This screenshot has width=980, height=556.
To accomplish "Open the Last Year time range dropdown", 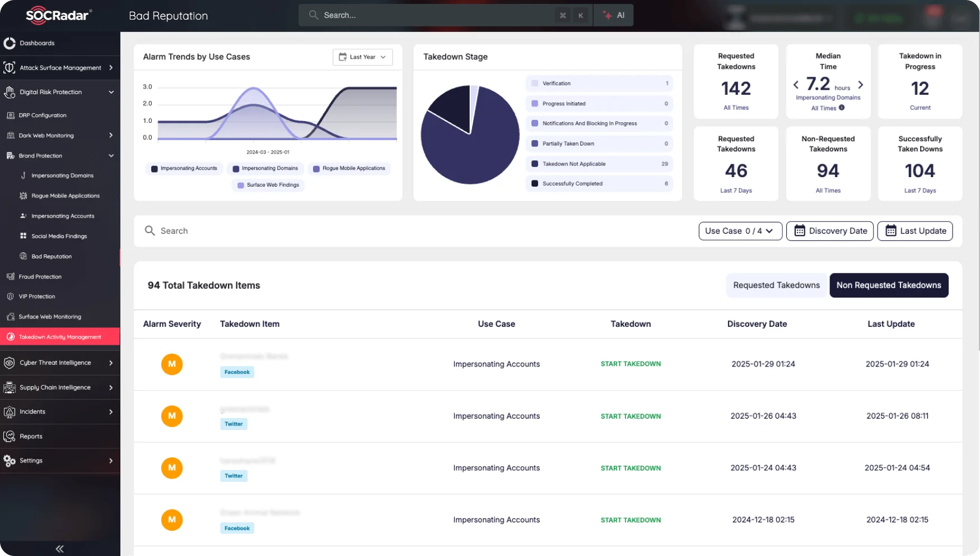I will coord(362,57).
